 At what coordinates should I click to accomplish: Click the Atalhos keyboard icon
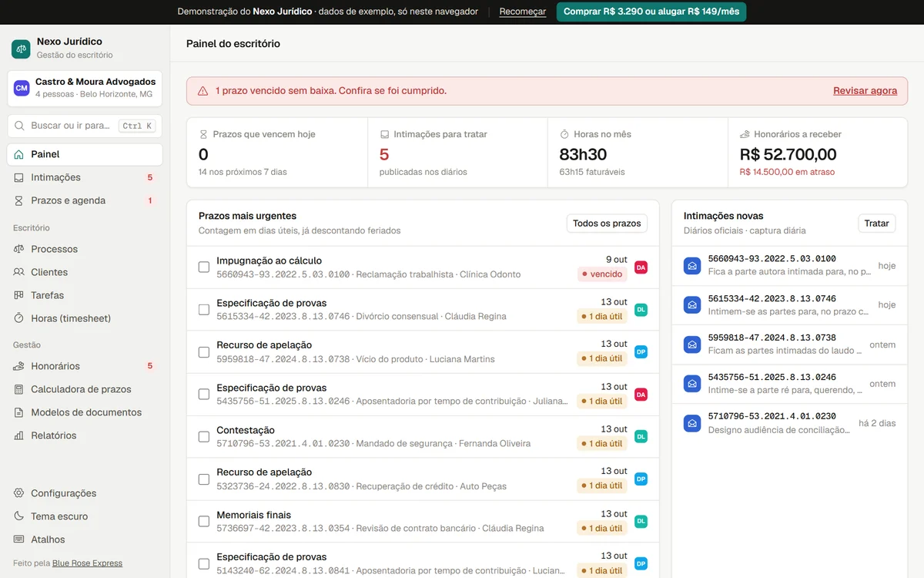(19, 539)
